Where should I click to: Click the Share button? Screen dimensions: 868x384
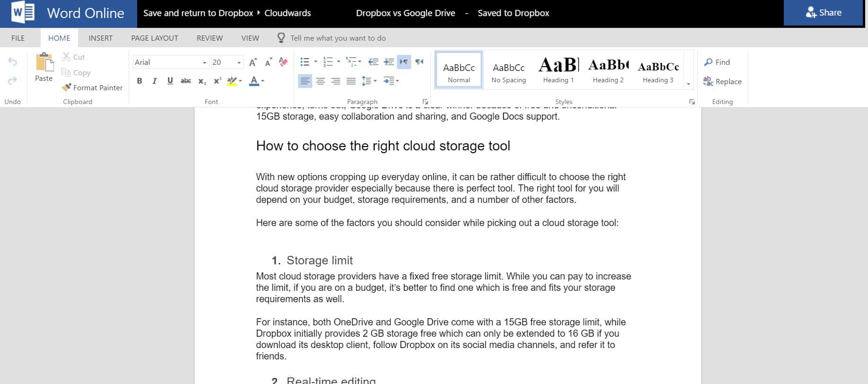click(x=824, y=13)
